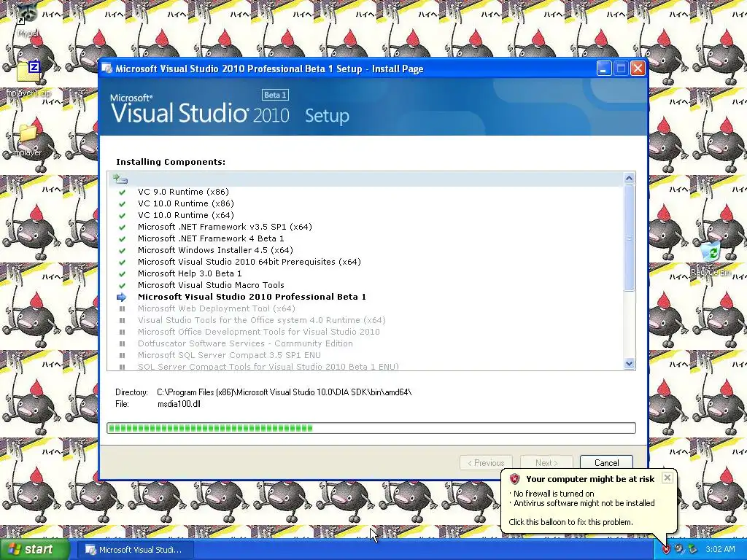This screenshot has width=747, height=560.
Task: Click the pending icon beside Dotfuscator Software Services
Action: 122,344
